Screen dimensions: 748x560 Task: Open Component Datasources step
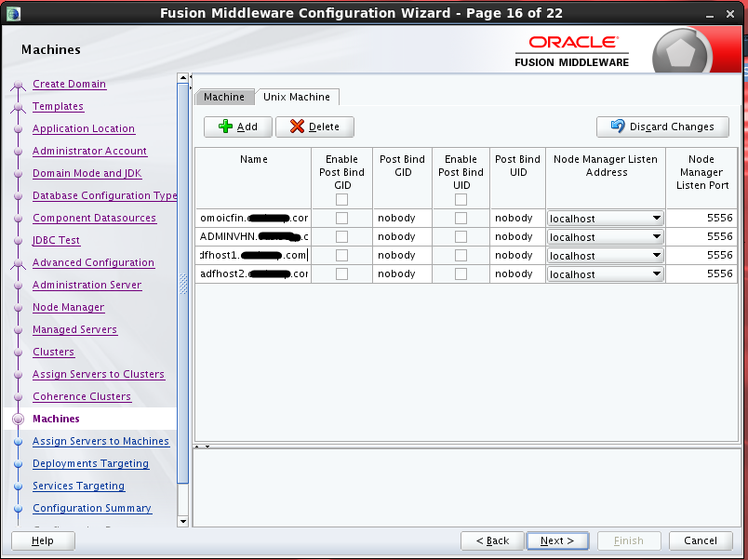point(95,218)
